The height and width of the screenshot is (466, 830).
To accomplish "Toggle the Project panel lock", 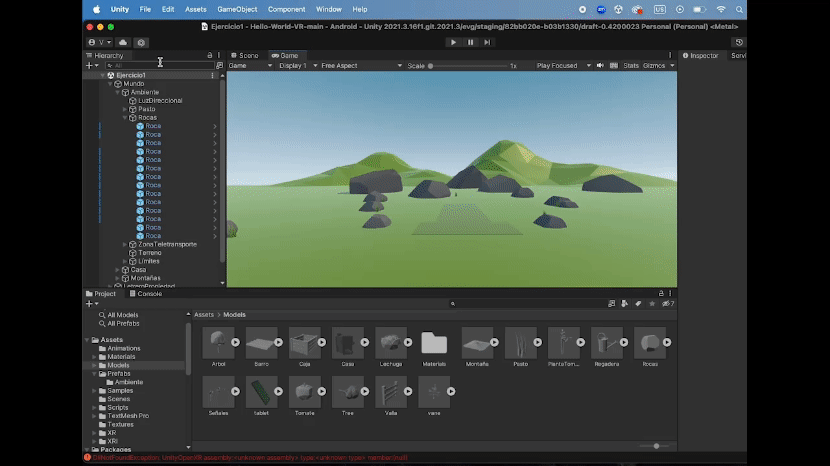I will (661, 293).
